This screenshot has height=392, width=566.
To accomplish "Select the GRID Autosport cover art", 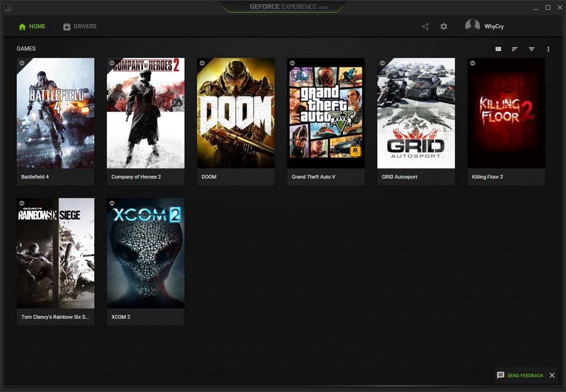I will pyautogui.click(x=416, y=113).
